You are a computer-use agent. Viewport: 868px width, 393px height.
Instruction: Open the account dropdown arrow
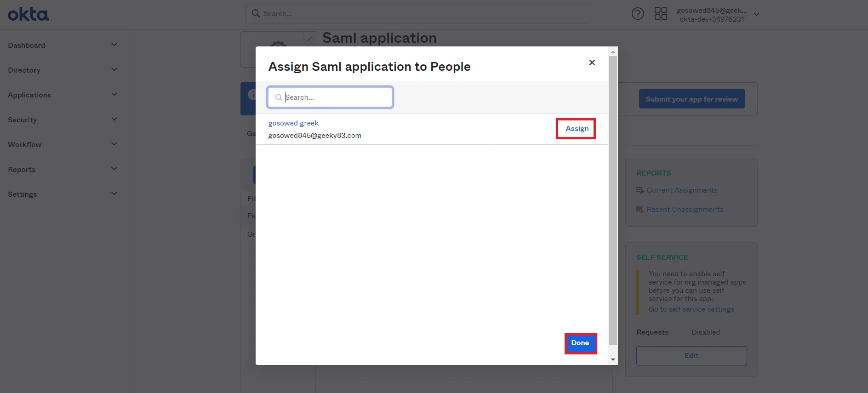pyautogui.click(x=756, y=14)
